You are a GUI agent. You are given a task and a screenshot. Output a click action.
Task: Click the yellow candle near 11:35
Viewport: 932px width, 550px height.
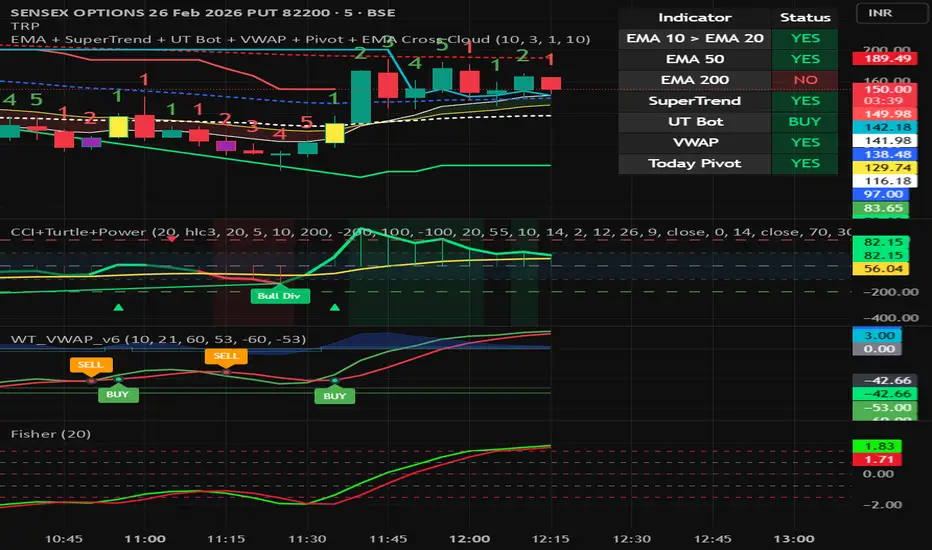pos(335,133)
